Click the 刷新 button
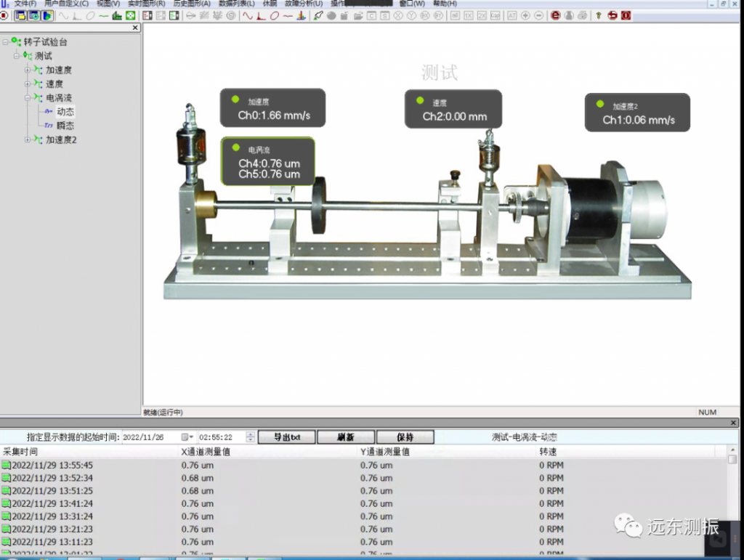The height and width of the screenshot is (560, 744). tap(346, 437)
